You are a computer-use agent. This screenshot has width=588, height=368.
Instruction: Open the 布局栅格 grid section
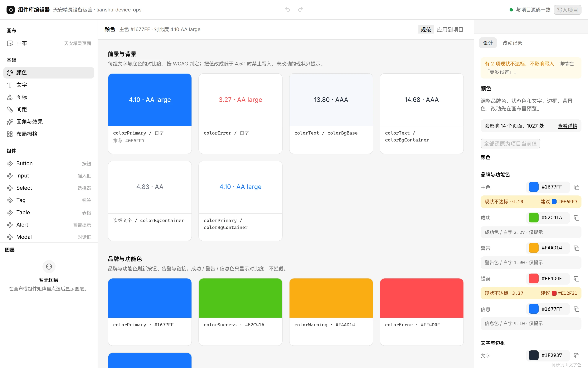click(49, 134)
